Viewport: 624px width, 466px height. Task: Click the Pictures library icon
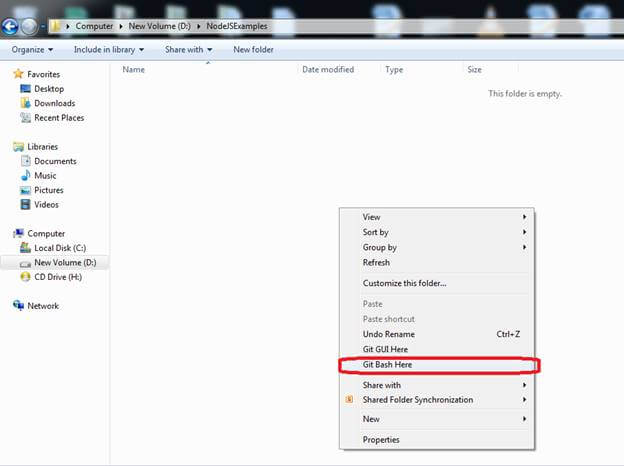click(x=25, y=190)
